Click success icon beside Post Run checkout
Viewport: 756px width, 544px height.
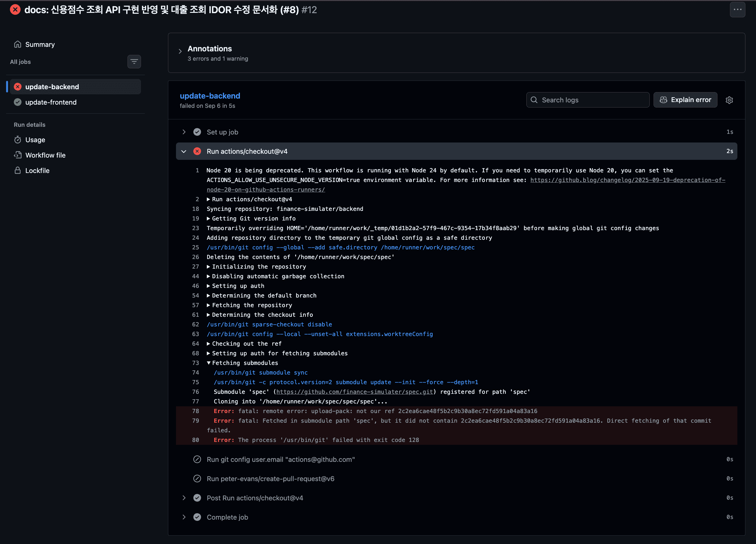(197, 498)
